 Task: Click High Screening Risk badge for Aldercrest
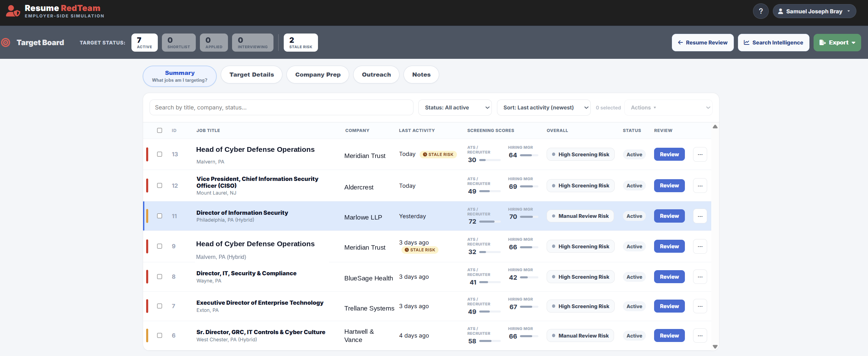(580, 186)
